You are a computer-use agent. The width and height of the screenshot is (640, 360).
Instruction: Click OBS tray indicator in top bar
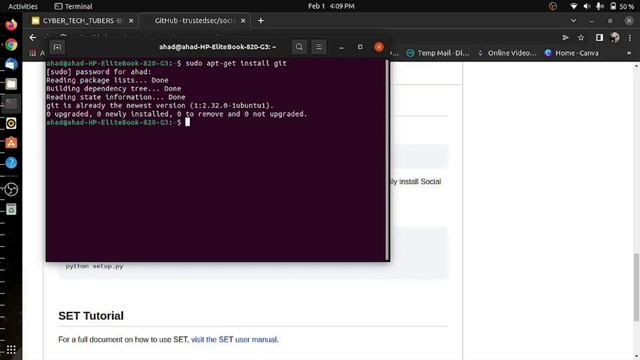(553, 6)
